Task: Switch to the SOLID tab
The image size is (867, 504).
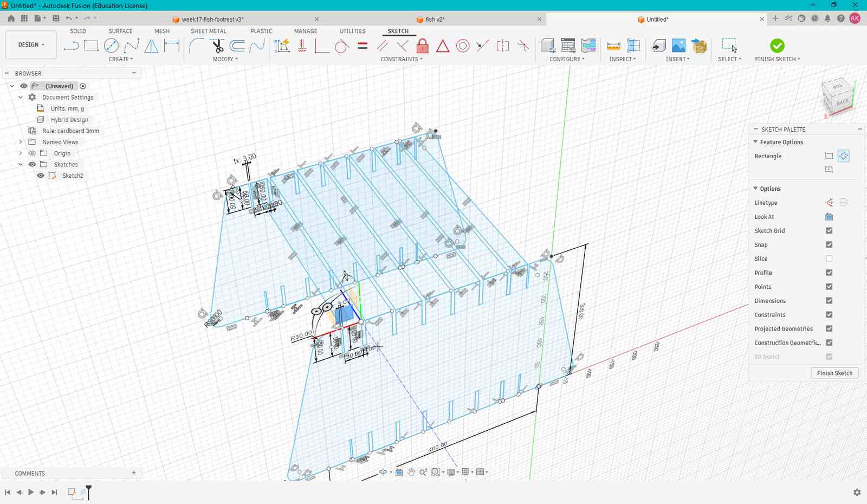Action: [77, 31]
